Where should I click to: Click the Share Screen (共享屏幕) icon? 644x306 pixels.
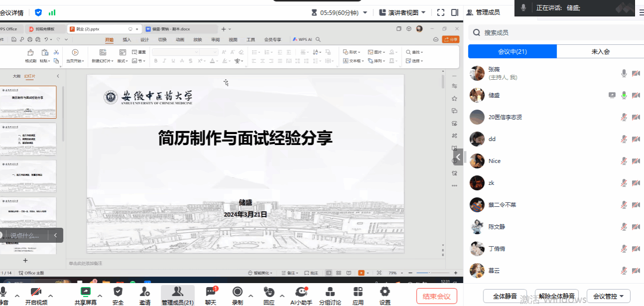coord(86,292)
